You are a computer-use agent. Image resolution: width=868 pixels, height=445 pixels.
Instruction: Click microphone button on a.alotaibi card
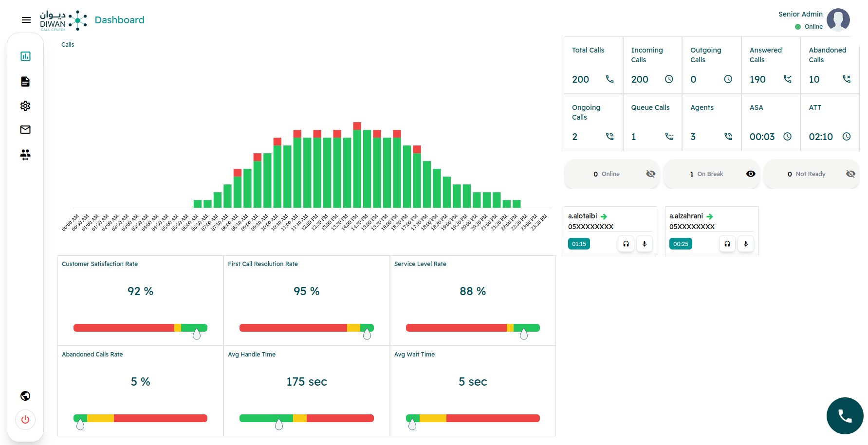645,244
